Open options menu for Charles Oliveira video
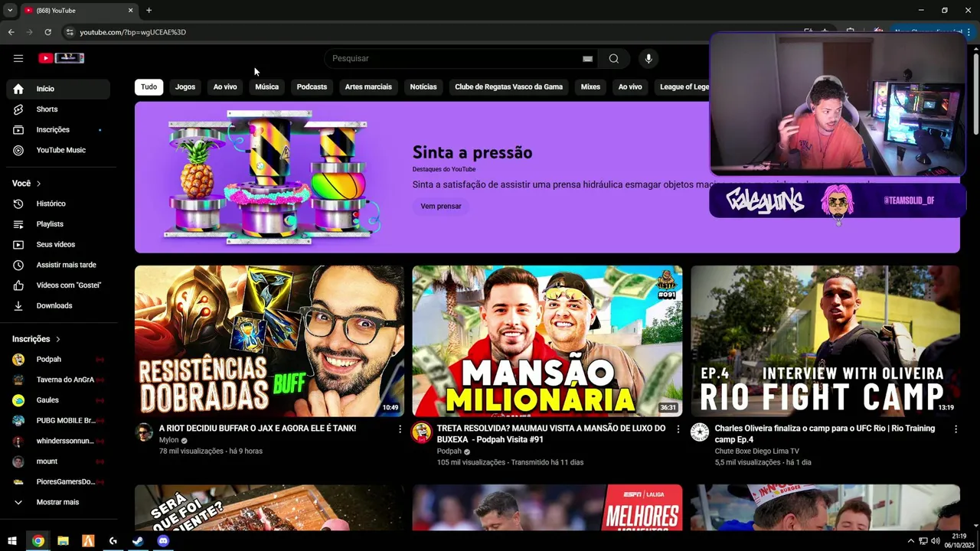980x551 pixels. coord(955,429)
